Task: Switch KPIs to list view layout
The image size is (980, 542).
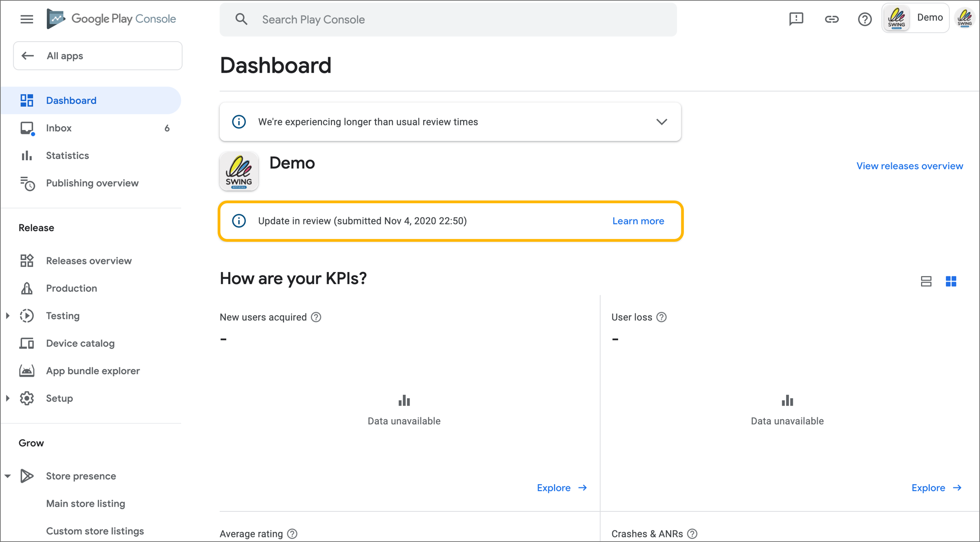Action: pos(926,281)
